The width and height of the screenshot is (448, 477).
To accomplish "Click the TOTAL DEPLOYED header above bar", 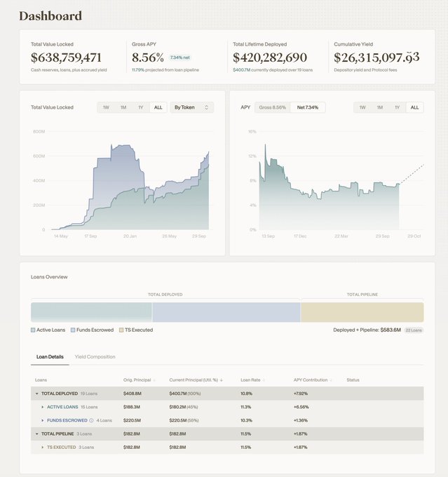I will coord(165,295).
